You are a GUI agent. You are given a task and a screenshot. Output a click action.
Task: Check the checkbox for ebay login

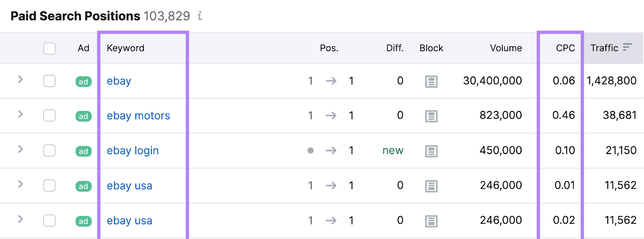click(x=49, y=151)
